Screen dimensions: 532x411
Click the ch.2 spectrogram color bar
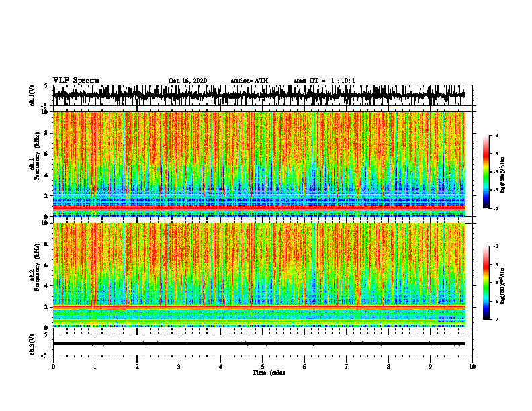(x=486, y=283)
